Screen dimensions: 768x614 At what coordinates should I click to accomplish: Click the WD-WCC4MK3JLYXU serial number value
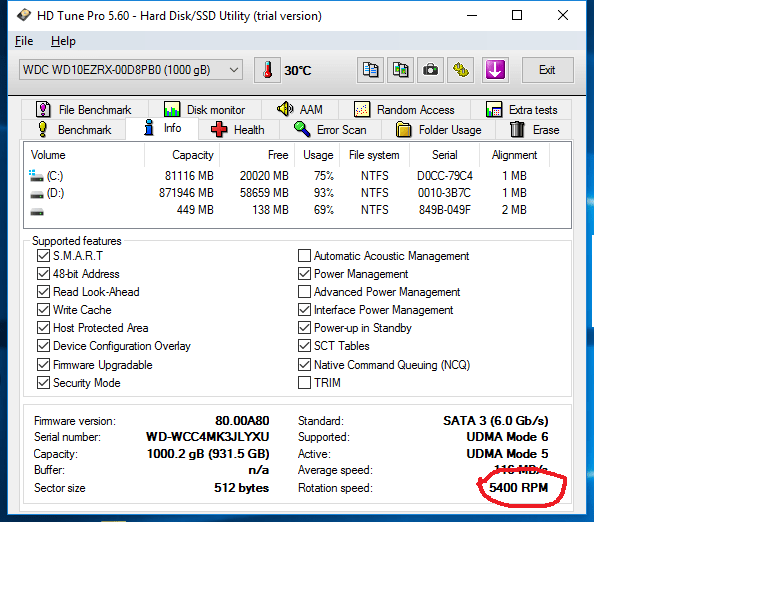(208, 437)
